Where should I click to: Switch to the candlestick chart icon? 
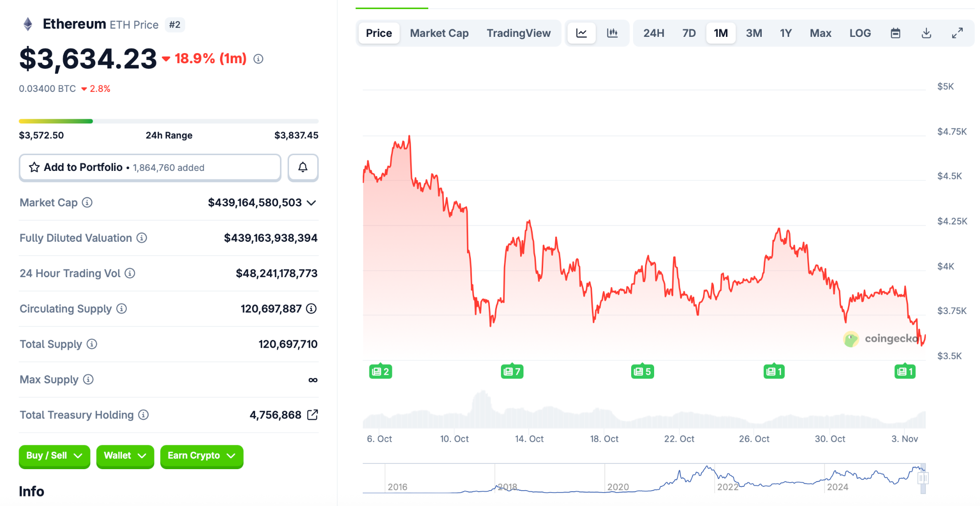[612, 33]
